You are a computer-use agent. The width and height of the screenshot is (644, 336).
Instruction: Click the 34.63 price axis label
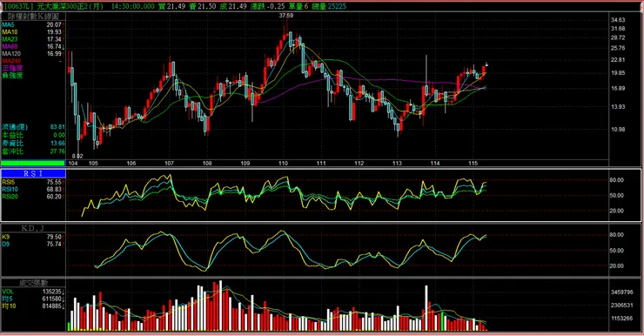coord(618,20)
